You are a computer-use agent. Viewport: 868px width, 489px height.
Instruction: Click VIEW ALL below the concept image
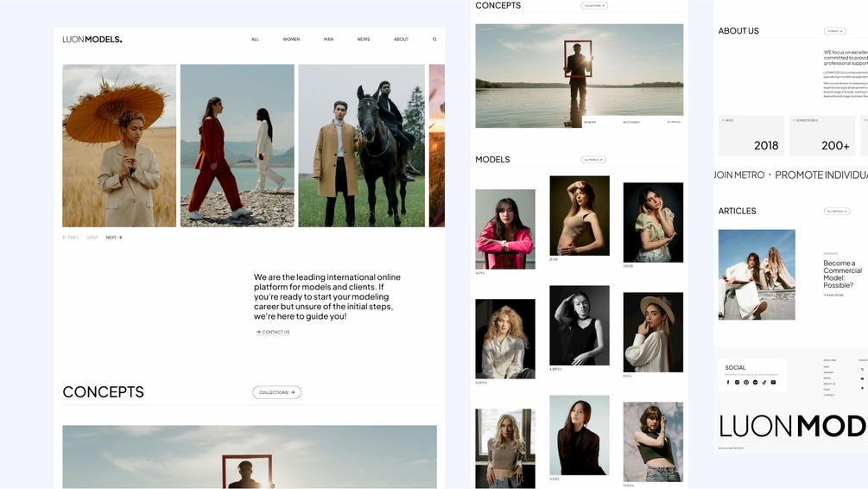[x=675, y=122]
